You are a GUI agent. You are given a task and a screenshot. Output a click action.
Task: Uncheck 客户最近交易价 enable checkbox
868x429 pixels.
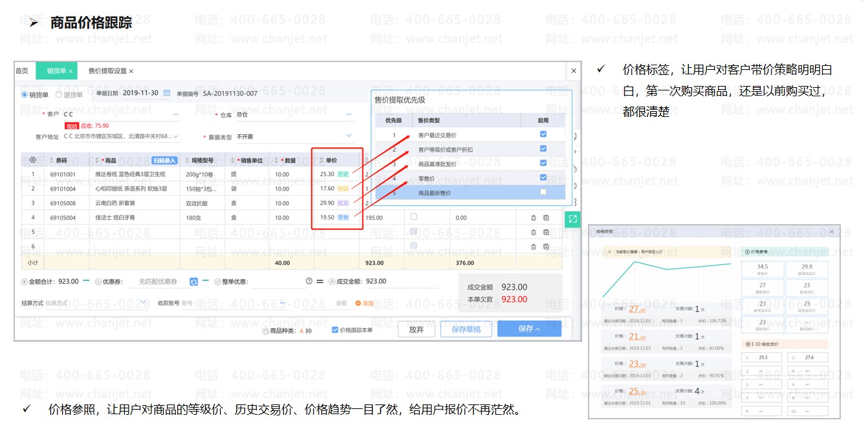[543, 134]
